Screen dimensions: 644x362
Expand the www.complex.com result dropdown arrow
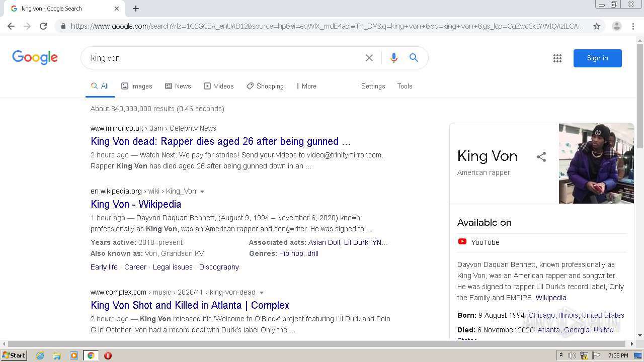coord(262,293)
